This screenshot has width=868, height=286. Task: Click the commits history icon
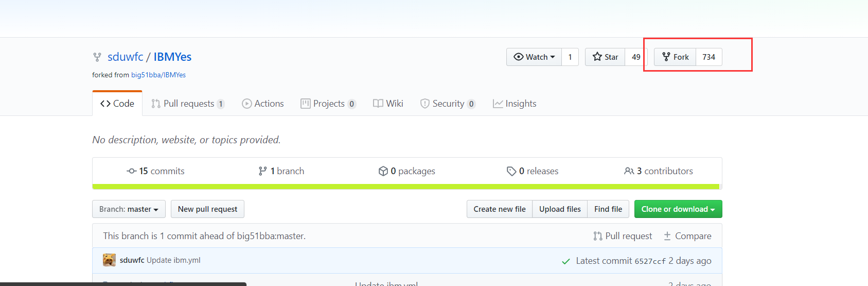click(132, 171)
